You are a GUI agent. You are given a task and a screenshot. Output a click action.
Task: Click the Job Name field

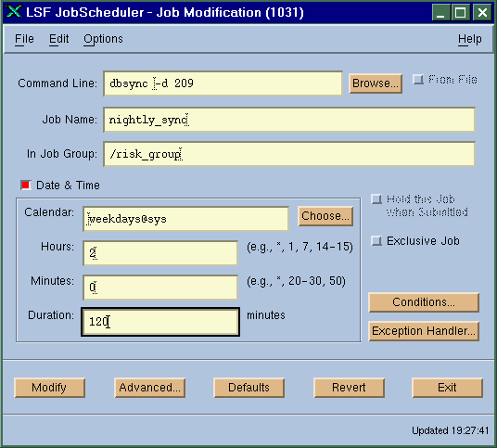(x=289, y=120)
